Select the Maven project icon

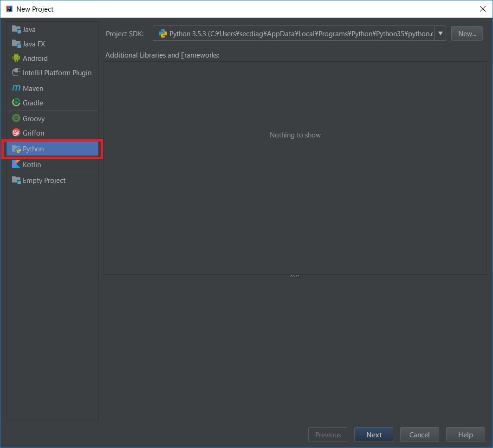[16, 88]
